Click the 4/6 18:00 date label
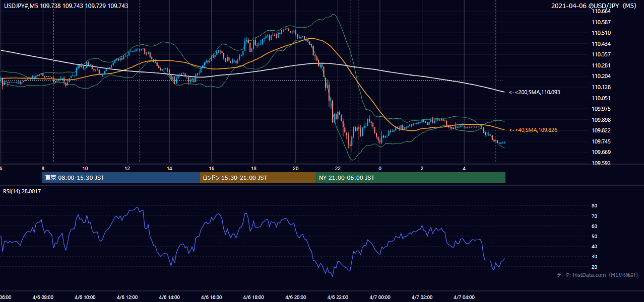This screenshot has width=644, height=302. tap(253, 297)
